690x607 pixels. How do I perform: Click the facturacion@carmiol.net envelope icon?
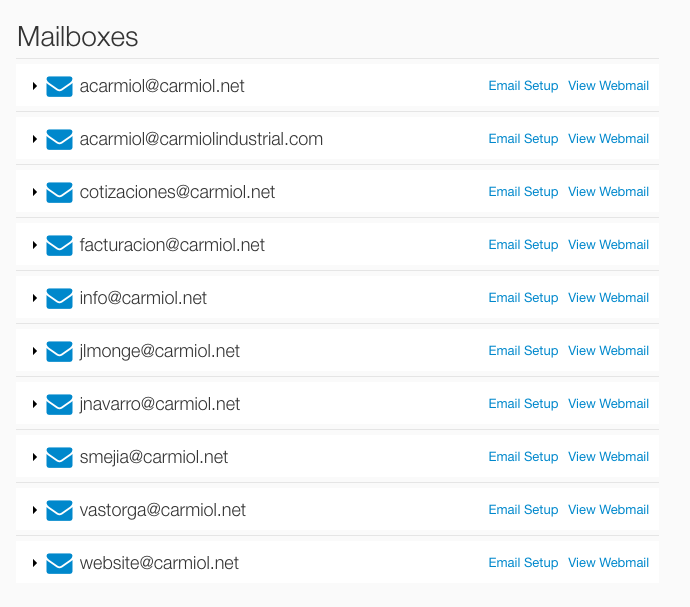(60, 245)
